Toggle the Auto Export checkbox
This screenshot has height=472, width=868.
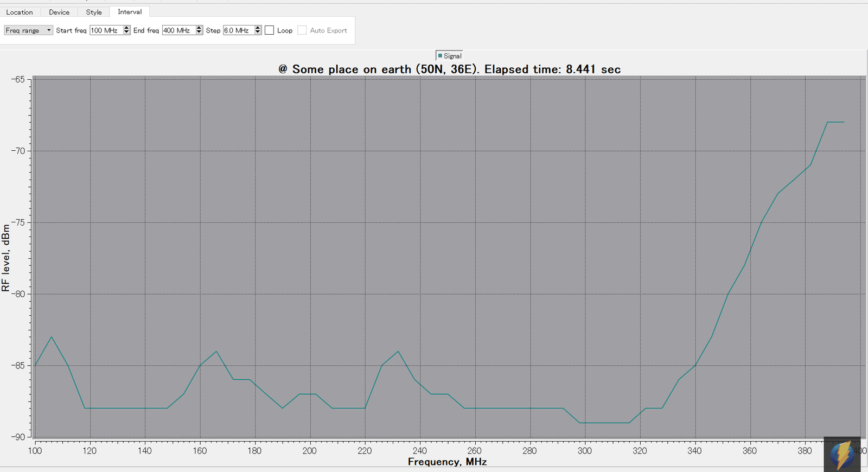tap(302, 30)
